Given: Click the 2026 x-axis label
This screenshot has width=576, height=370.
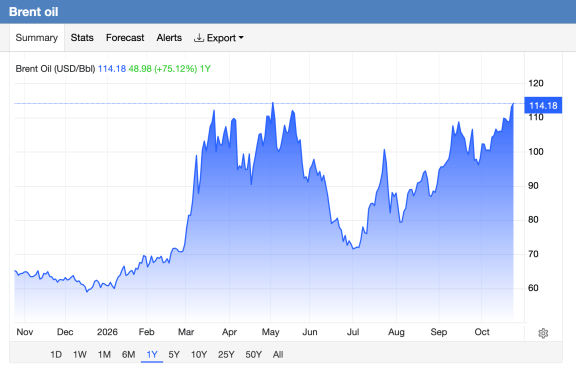Looking at the screenshot, I should click(107, 332).
